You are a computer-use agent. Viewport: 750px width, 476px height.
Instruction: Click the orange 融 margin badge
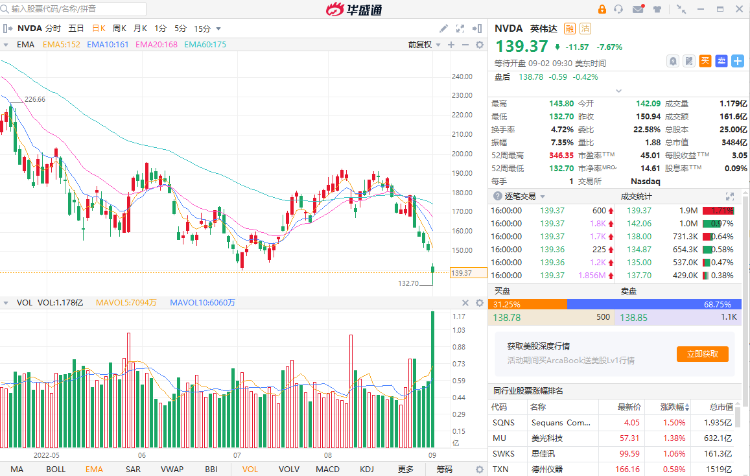[570, 29]
